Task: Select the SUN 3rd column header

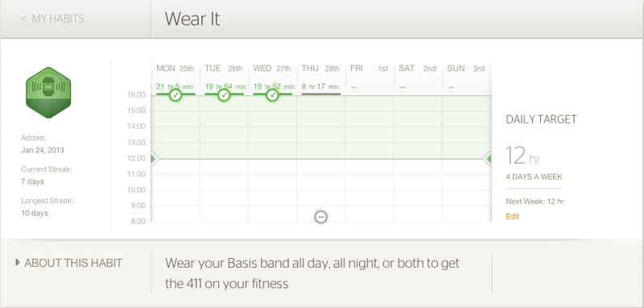Action: pyautogui.click(x=466, y=69)
